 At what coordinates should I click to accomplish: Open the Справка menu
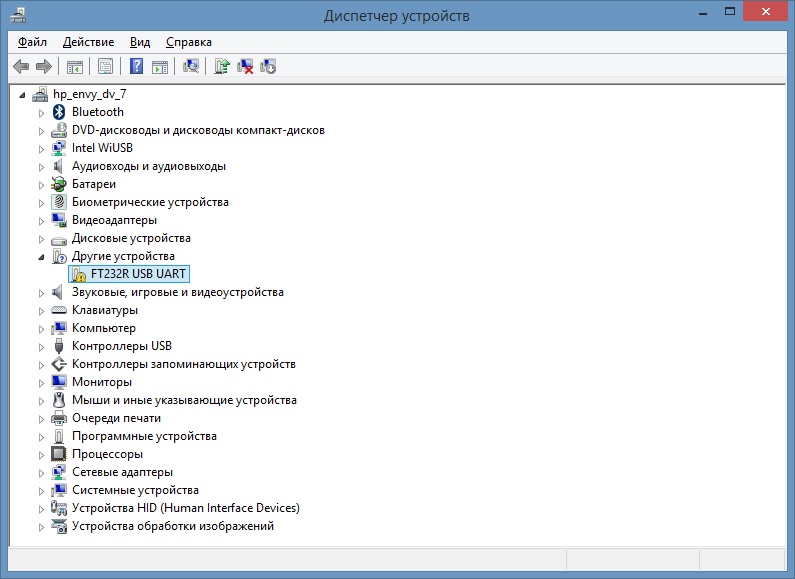189,42
